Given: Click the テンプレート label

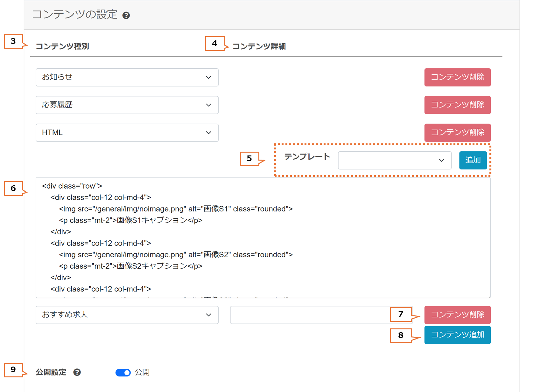Looking at the screenshot, I should pyautogui.click(x=307, y=157).
